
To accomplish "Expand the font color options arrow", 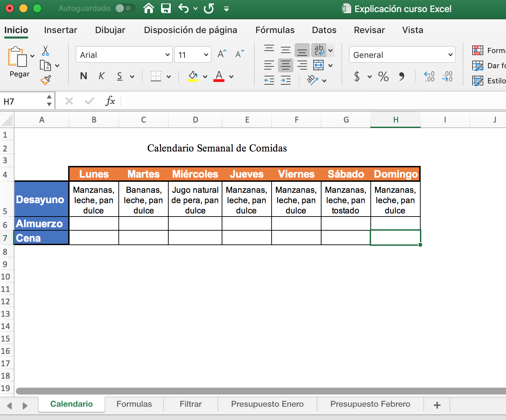I will tap(231, 76).
